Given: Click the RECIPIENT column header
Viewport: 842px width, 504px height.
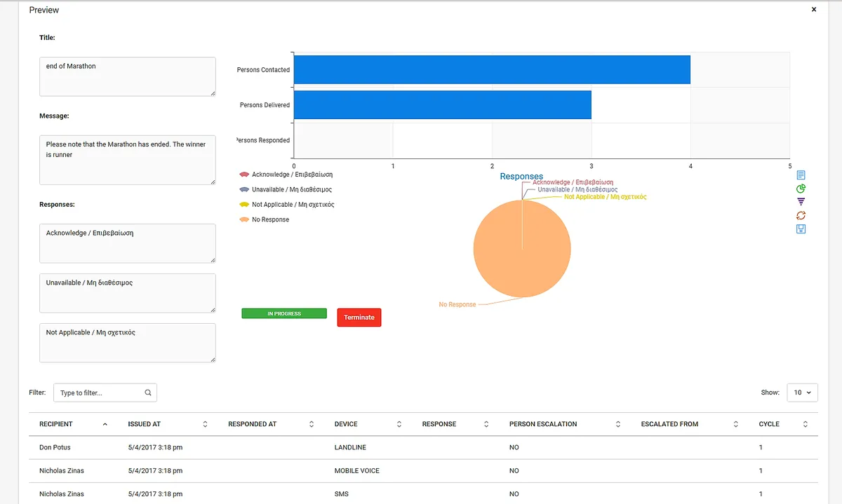Looking at the screenshot, I should point(56,424).
